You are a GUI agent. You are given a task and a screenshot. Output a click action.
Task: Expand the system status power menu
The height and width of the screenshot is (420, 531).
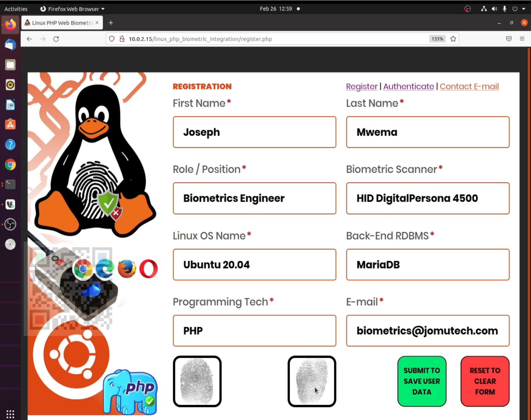click(519, 9)
